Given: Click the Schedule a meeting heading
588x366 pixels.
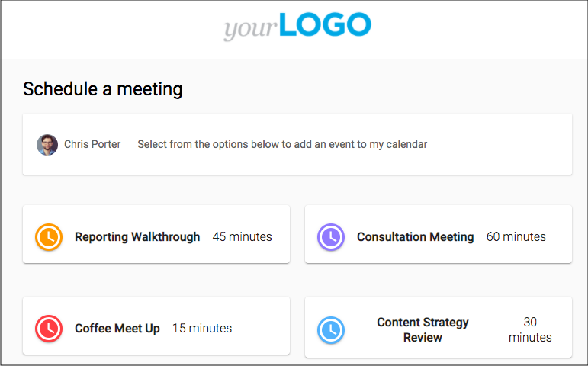Looking at the screenshot, I should (x=103, y=89).
